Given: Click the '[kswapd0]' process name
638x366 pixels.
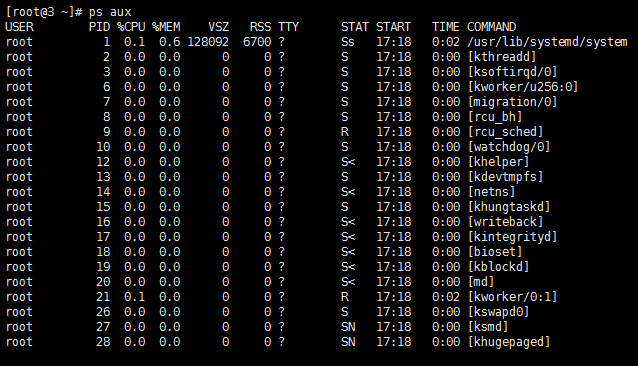Looking at the screenshot, I should 498,312.
